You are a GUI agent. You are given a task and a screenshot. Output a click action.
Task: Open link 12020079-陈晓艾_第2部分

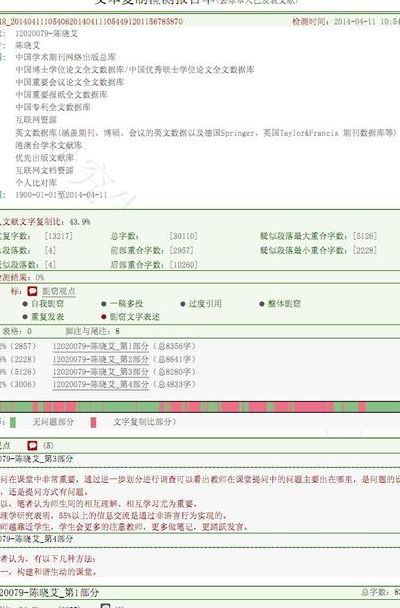click(x=100, y=359)
